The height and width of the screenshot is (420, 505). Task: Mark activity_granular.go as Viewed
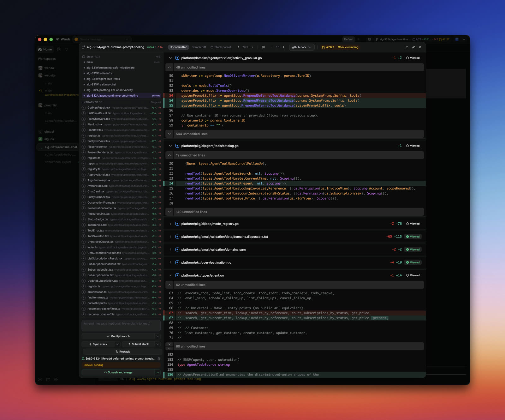point(413,58)
